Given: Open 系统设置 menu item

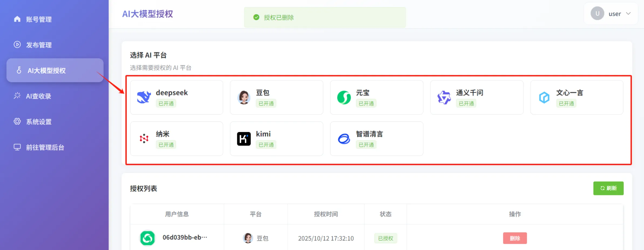Looking at the screenshot, I should click(55, 121).
